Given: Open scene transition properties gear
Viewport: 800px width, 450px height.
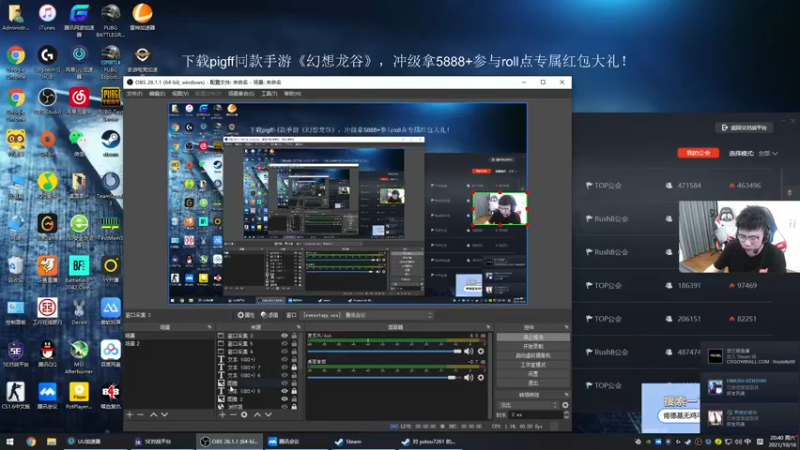Looking at the screenshot, I should point(565,405).
